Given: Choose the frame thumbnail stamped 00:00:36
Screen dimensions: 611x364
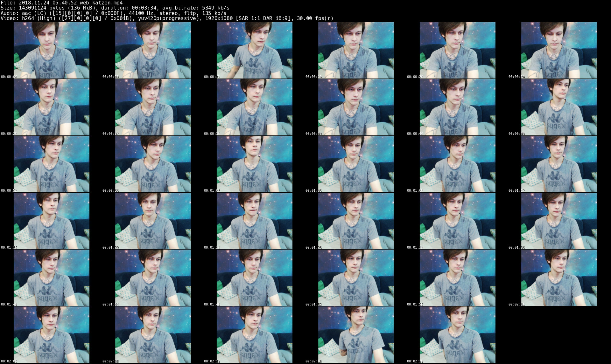Looking at the screenshot, I should pyautogui.click(x=255, y=107).
